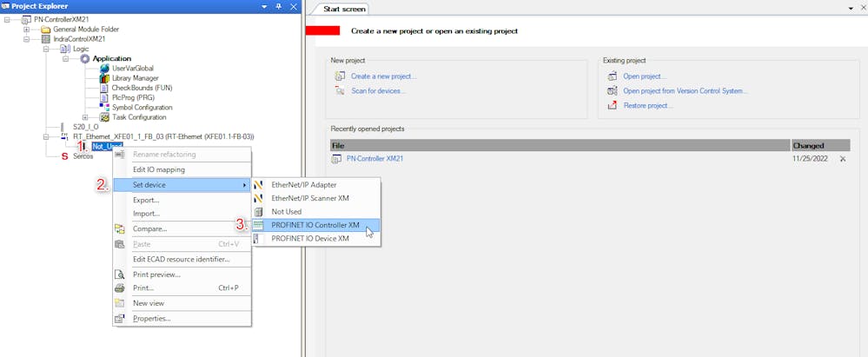Click Open project from Version Control System
This screenshot has width=868, height=357.
pos(686,91)
